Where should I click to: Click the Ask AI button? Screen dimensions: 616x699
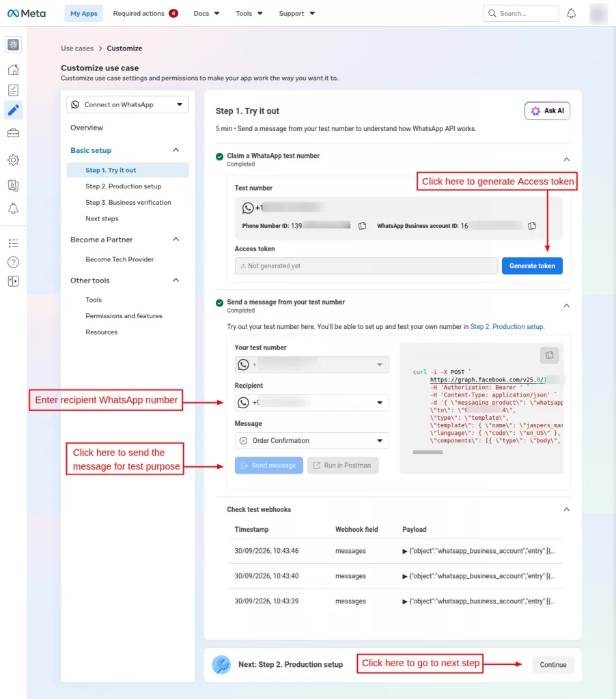click(547, 111)
